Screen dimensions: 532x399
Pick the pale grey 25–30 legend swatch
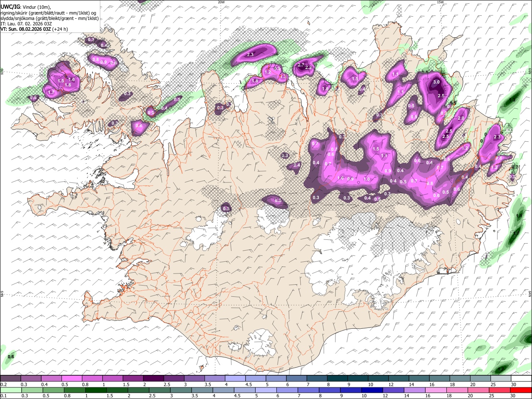click(501, 379)
